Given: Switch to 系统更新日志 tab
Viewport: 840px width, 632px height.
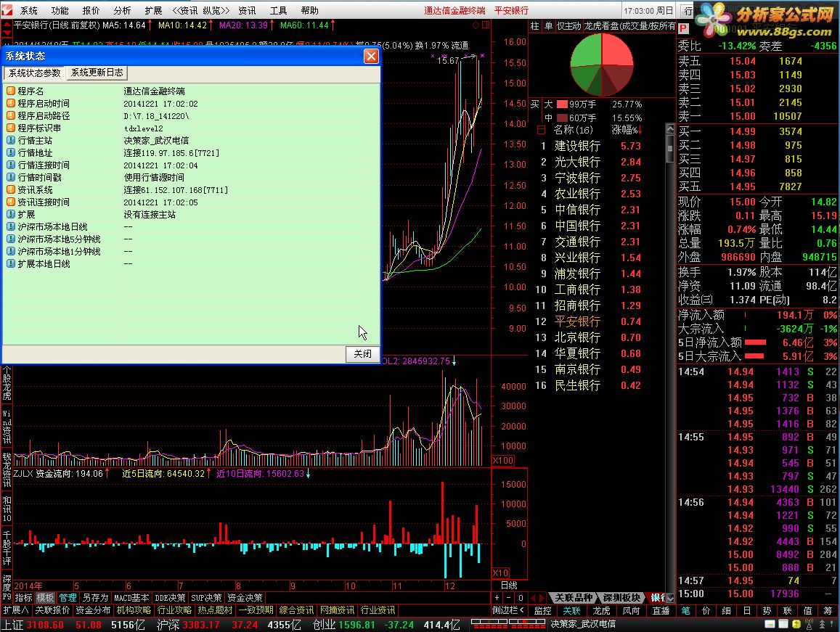Looking at the screenshot, I should click(97, 73).
